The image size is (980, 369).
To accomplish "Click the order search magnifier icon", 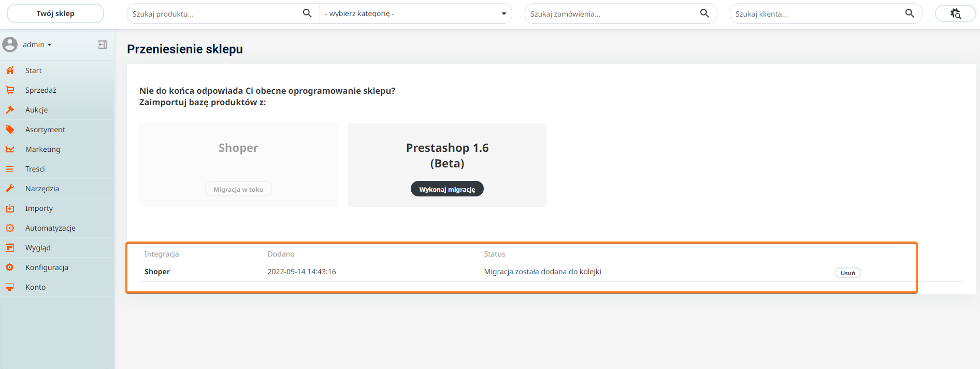I will tap(704, 13).
